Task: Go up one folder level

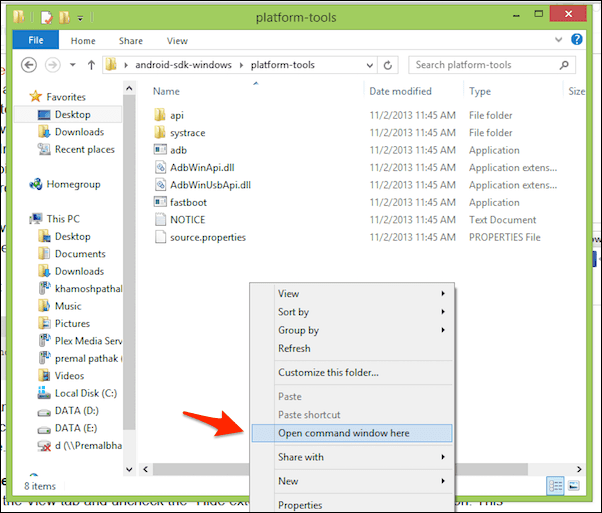Action: point(91,65)
